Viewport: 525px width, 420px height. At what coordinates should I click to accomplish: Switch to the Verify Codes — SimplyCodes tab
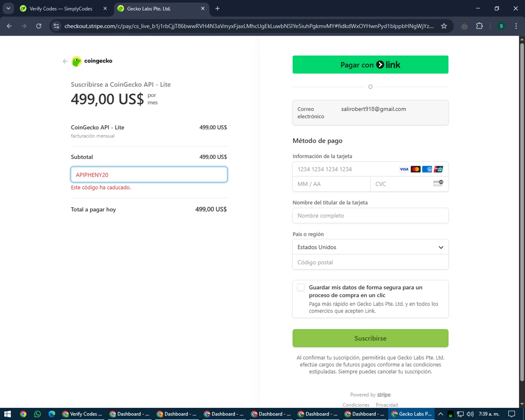tap(63, 8)
